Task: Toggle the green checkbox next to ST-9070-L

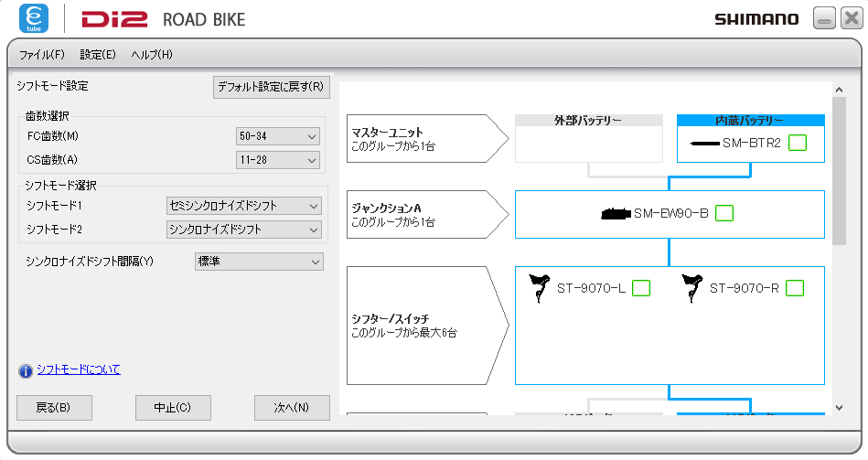Action: 641,288
